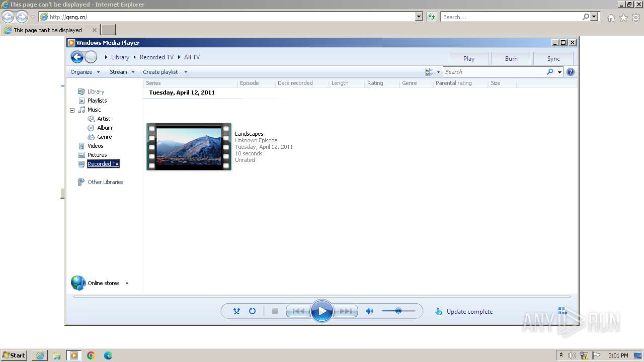Screen dimensions: 644x362
Task: Click the Landscapes title text
Action: tap(249, 134)
